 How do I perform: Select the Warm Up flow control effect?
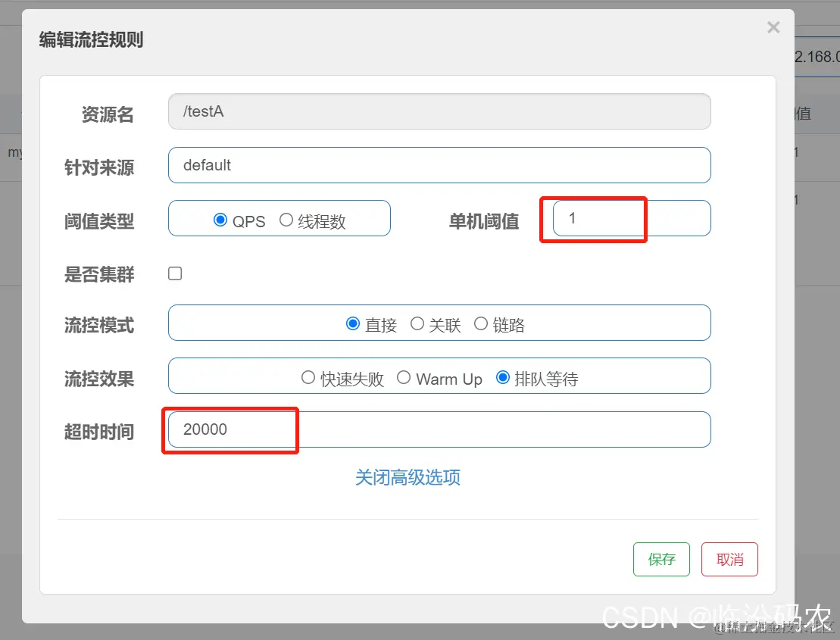pos(404,378)
